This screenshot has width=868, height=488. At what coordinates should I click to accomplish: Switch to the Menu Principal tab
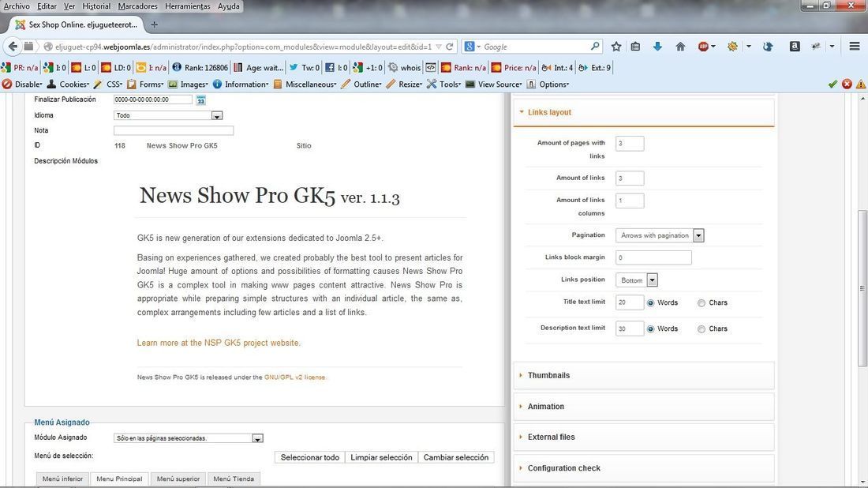(120, 479)
